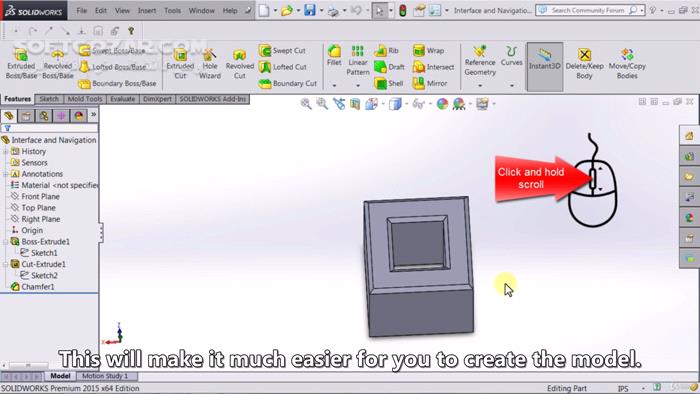The height and width of the screenshot is (394, 700).
Task: Open the Insert menu
Action: 146,10
